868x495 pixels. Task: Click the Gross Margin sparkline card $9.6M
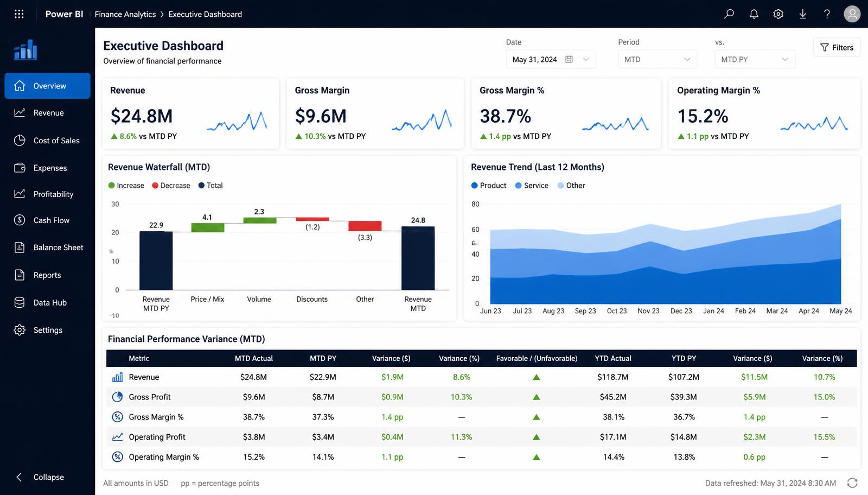(375, 113)
